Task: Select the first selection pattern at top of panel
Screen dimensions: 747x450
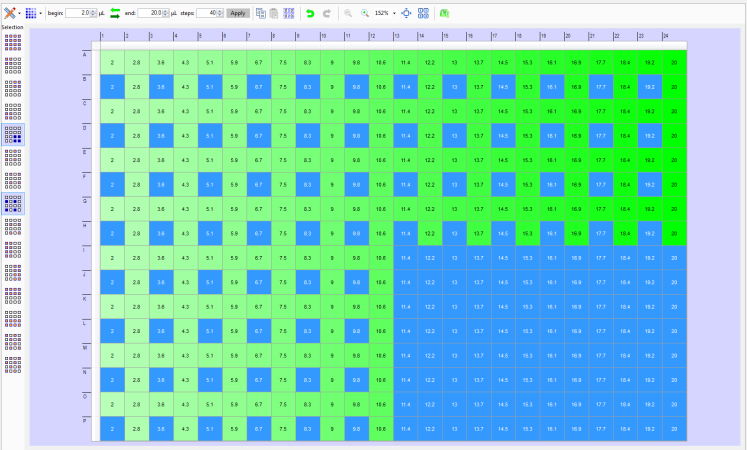Action: [x=13, y=41]
